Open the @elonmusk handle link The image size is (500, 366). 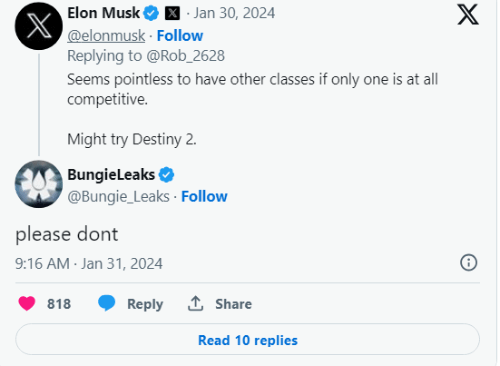click(106, 36)
